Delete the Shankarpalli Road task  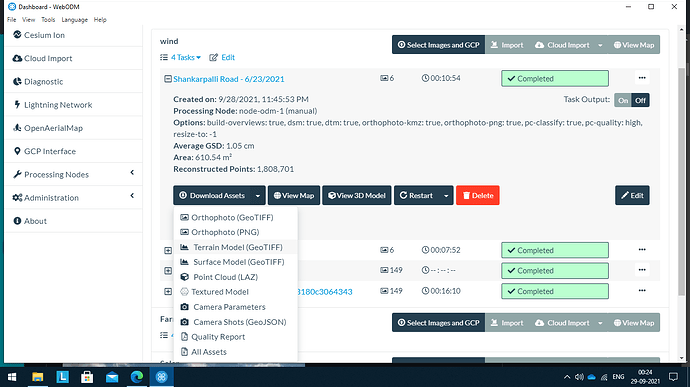477,195
